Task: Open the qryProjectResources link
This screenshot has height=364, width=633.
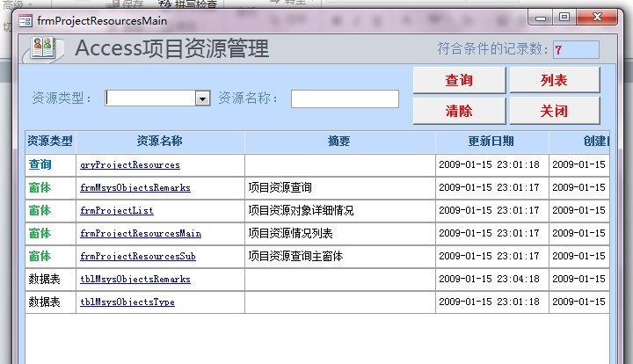Action: 130,164
